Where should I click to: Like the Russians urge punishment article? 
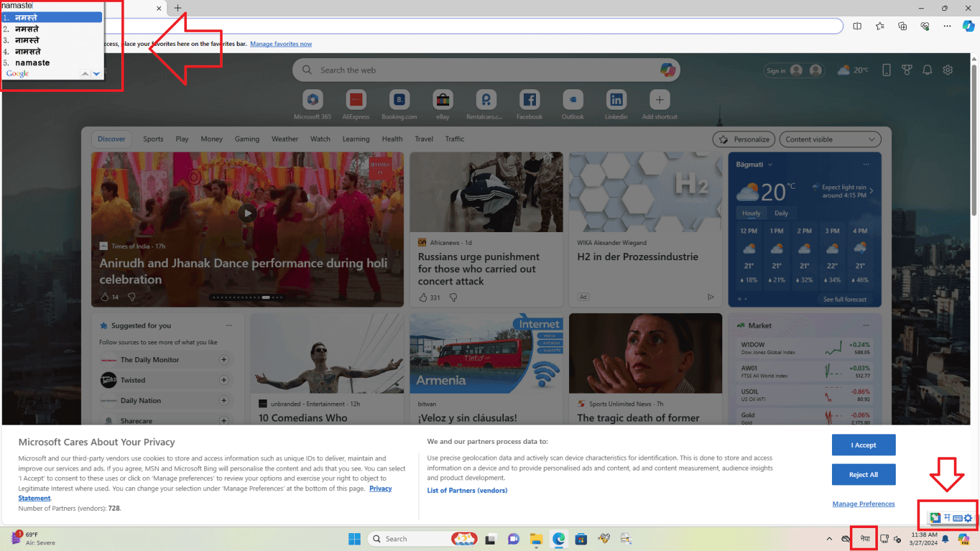tap(423, 297)
